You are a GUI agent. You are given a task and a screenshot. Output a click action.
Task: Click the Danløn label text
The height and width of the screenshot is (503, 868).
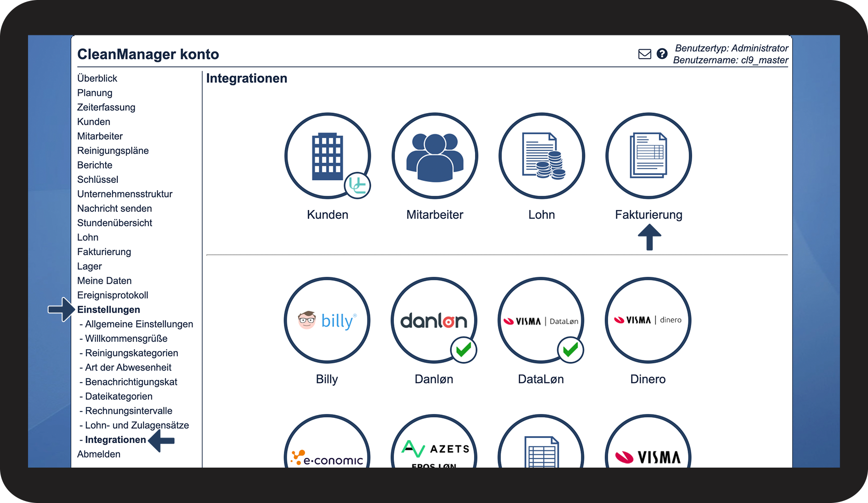pyautogui.click(x=434, y=379)
